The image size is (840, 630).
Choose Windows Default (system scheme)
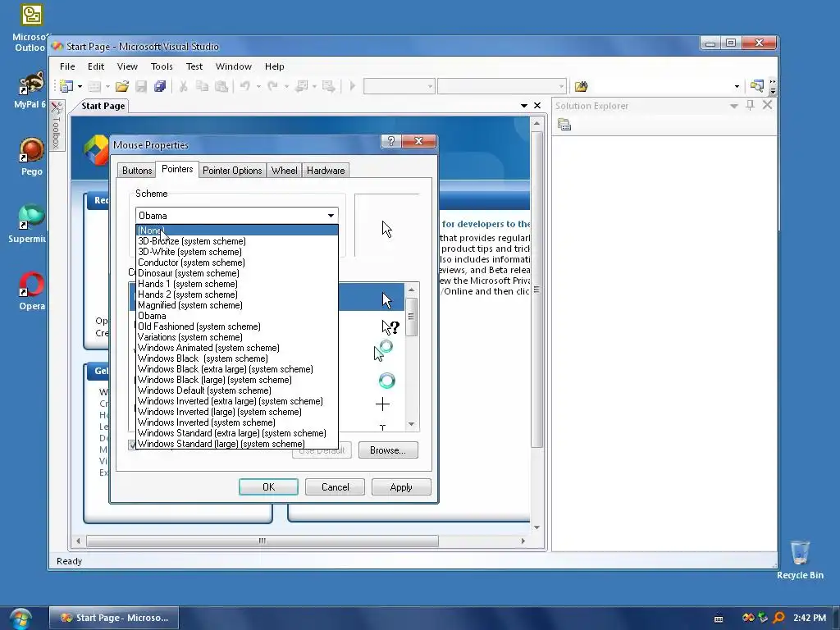pos(237,390)
